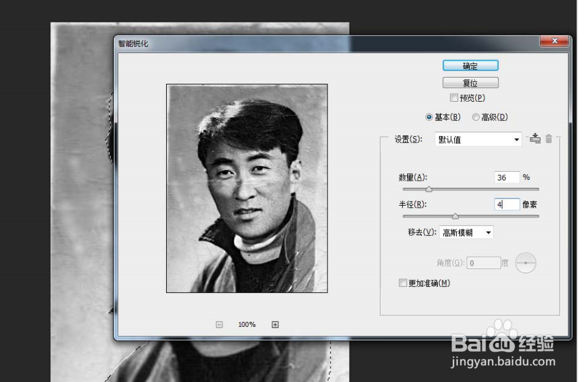Image resolution: width=588 pixels, height=382 pixels.
Task: Select the 基本(B) radio option
Action: pyautogui.click(x=429, y=117)
